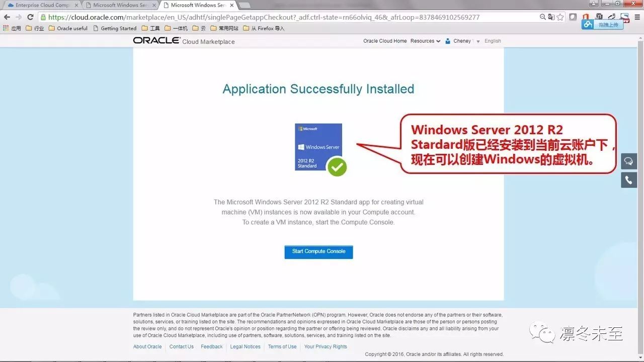Open the phone contact side widget

click(629, 180)
